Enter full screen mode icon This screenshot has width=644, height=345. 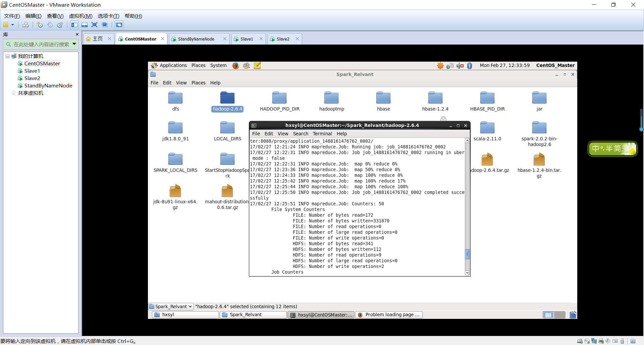click(95, 25)
